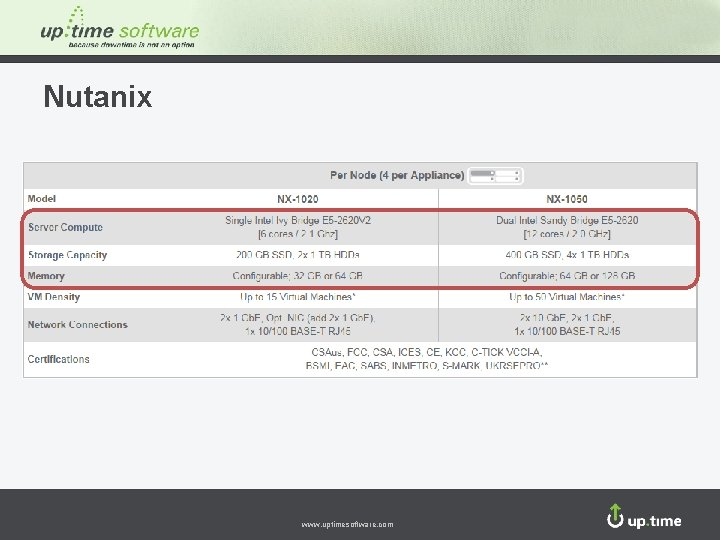Click 'Single Intel Ivy Bridge E5-2620V2' cell
Image resolution: width=720 pixels, height=540 pixels.
(298, 227)
